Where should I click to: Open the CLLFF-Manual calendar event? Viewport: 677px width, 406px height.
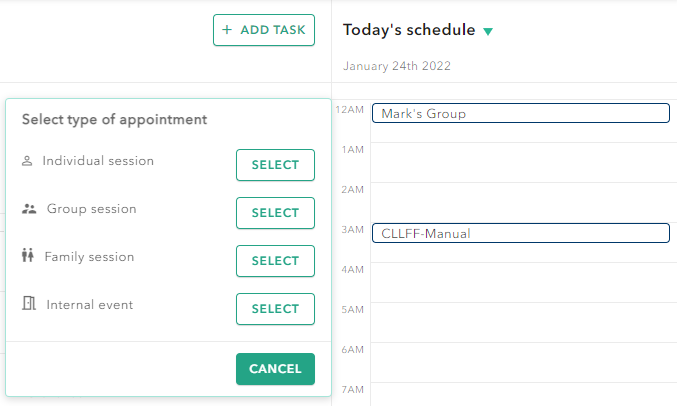(x=520, y=234)
